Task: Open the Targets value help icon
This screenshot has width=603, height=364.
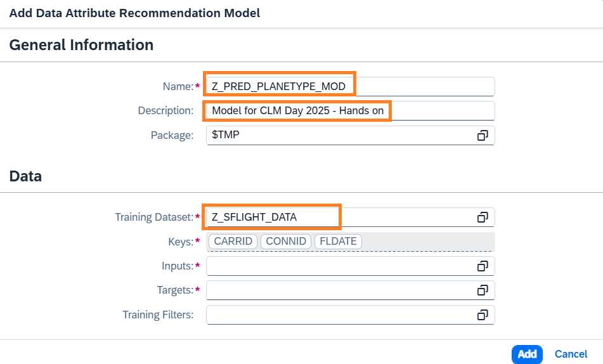Action: (x=483, y=290)
